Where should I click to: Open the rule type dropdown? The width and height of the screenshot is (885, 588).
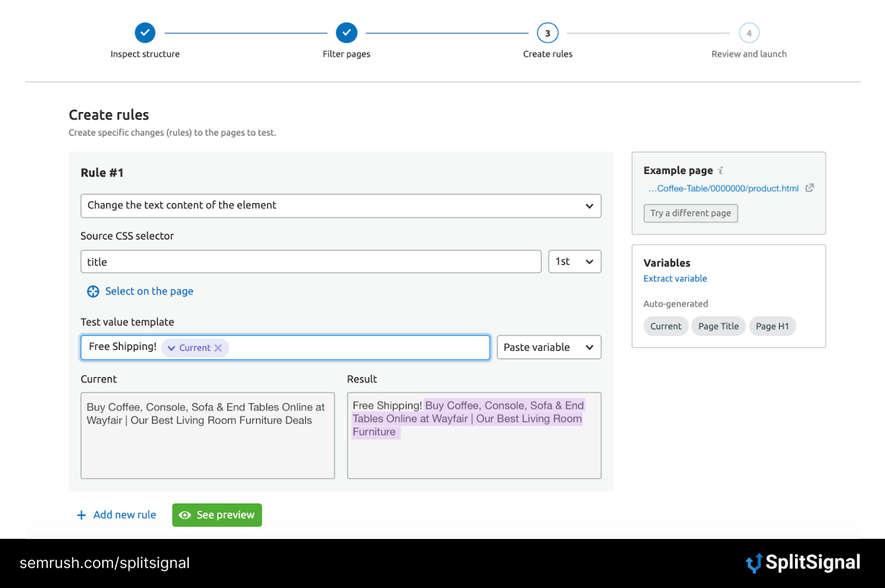tap(341, 205)
